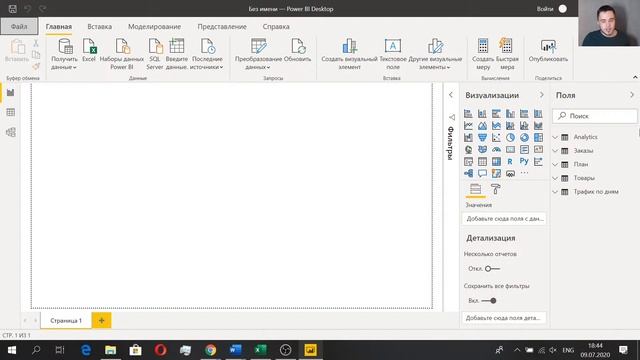The image size is (640, 360).
Task: Open the Получить данные dropdown
Action: pos(64,55)
